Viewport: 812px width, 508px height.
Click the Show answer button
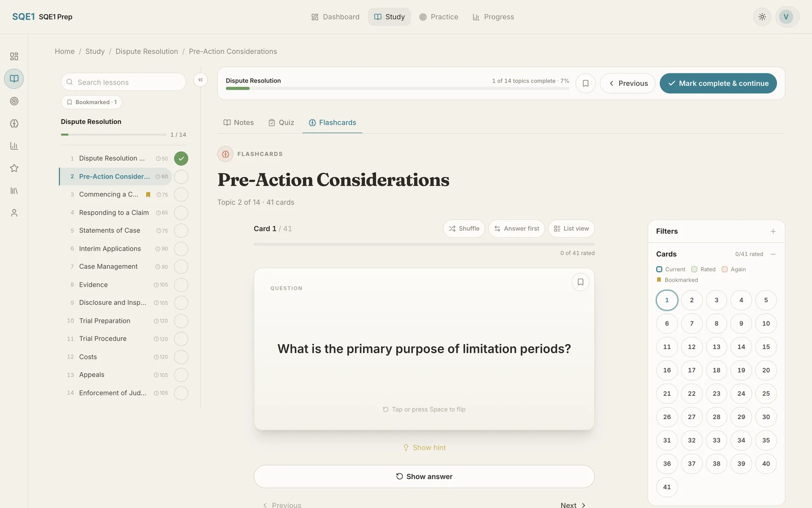point(424,477)
